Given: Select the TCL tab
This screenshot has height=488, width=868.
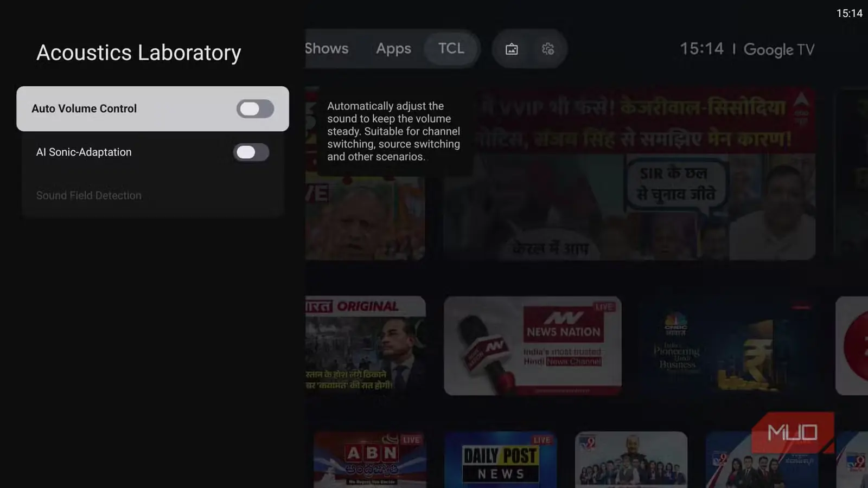Looking at the screenshot, I should (x=451, y=49).
